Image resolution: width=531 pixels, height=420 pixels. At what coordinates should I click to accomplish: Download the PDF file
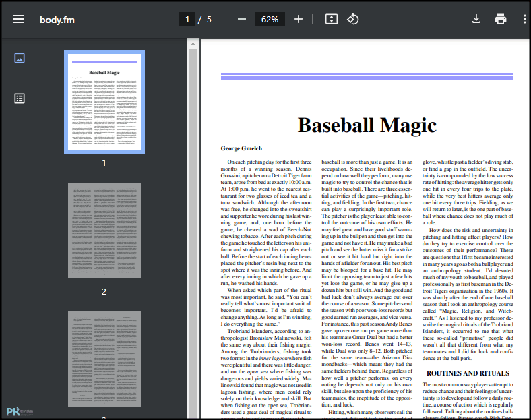coord(476,19)
